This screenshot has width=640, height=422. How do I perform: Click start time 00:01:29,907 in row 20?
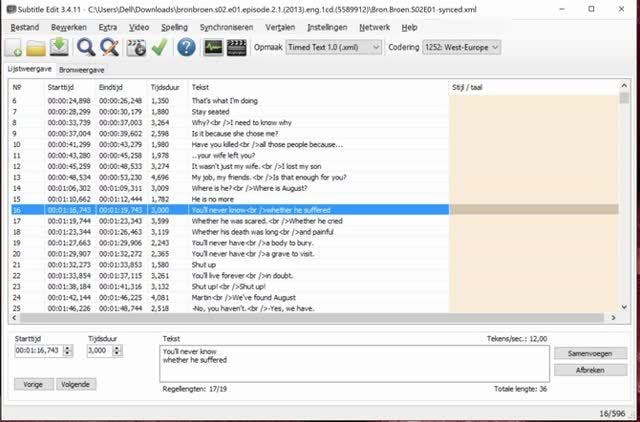point(69,254)
